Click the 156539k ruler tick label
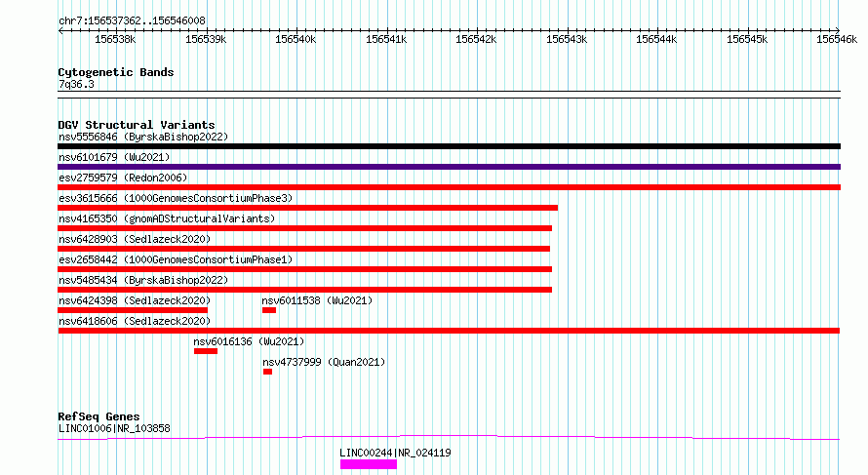The width and height of the screenshot is (868, 475). pos(206,39)
